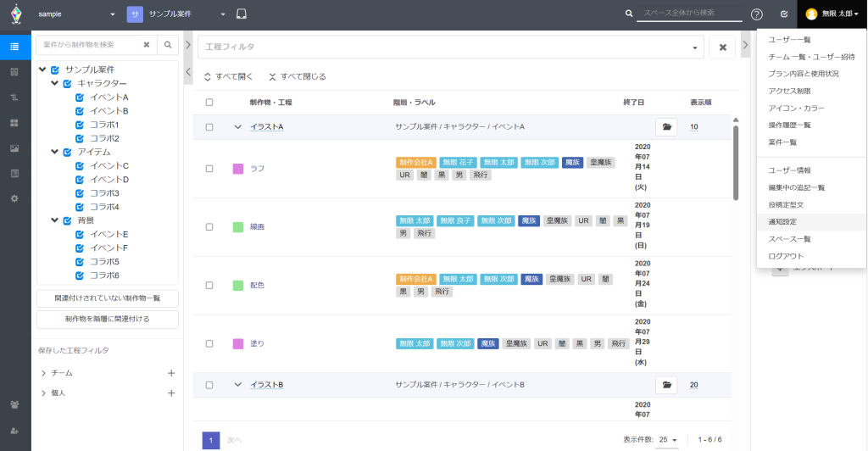The width and height of the screenshot is (868, 451).
Task: Click the list view icon in left sidebar
Action: click(x=14, y=46)
